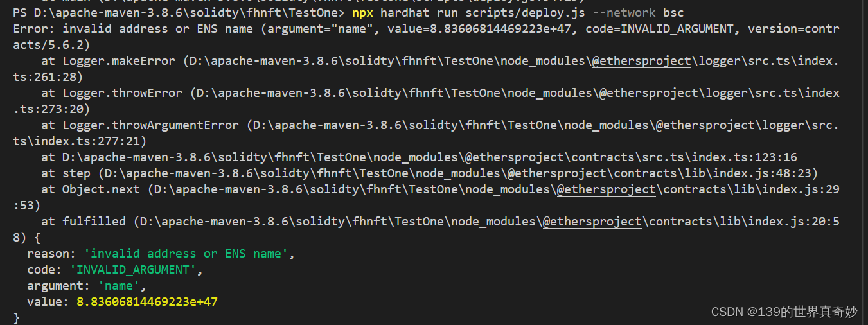Click 'Error:' at start of error message
868x325 pixels.
tap(34, 29)
